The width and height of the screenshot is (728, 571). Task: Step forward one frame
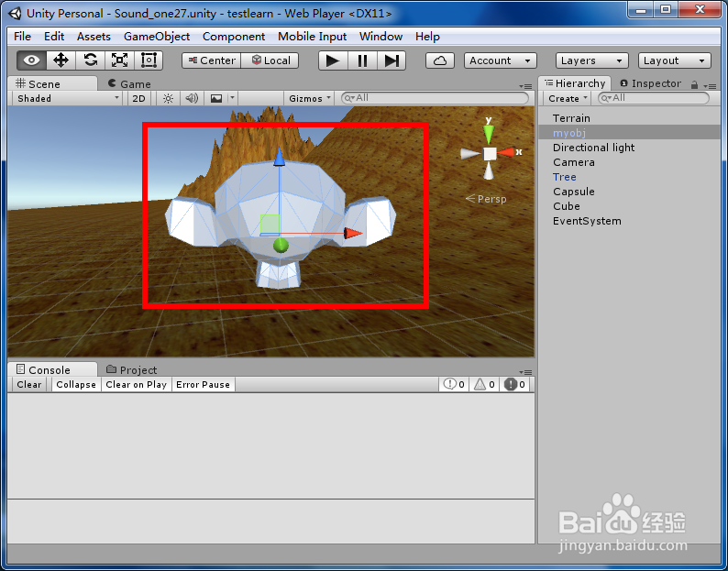tap(392, 60)
